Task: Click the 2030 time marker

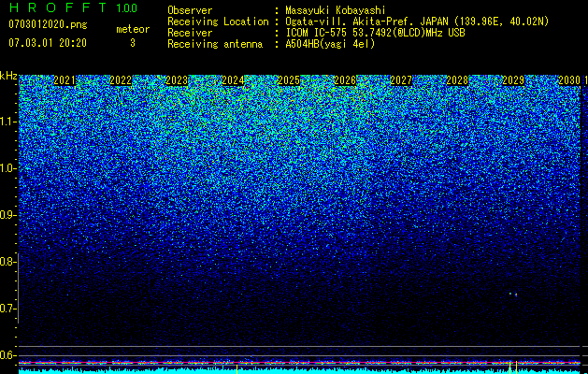Action: pos(569,80)
